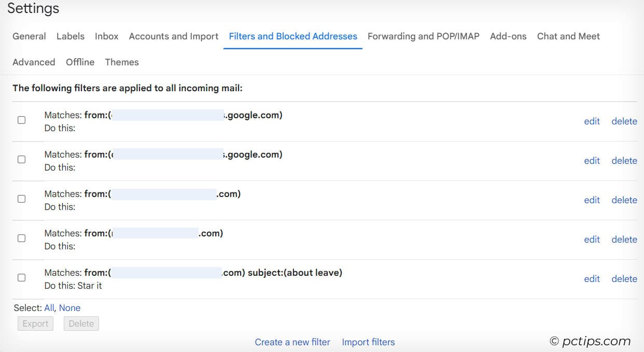
Task: Open the Themes tab
Action: [121, 62]
